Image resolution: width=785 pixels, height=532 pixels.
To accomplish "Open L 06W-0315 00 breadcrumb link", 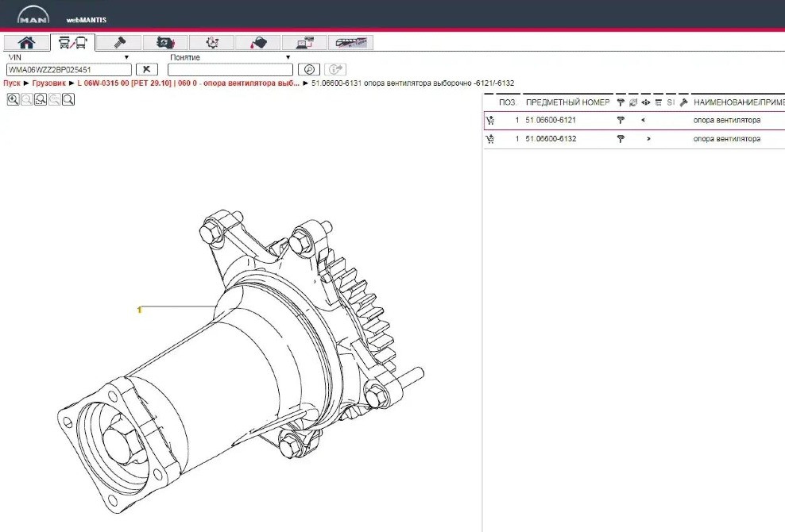I will coord(188,83).
